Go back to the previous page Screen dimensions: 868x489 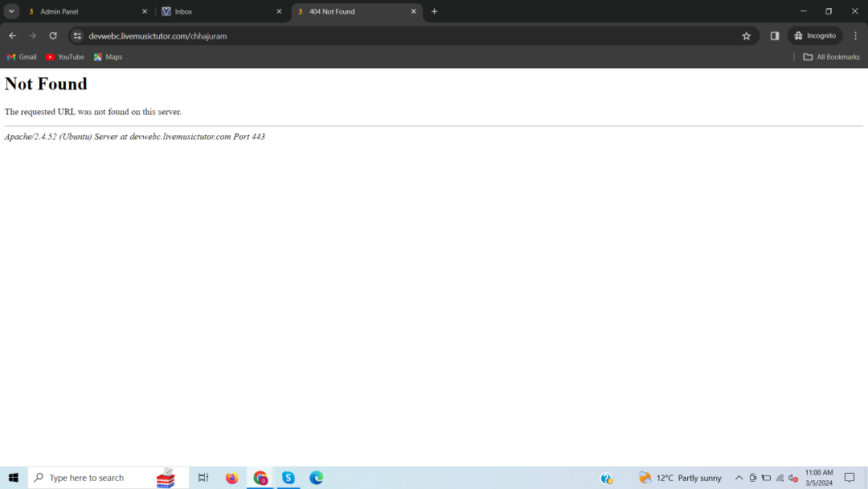point(12,35)
